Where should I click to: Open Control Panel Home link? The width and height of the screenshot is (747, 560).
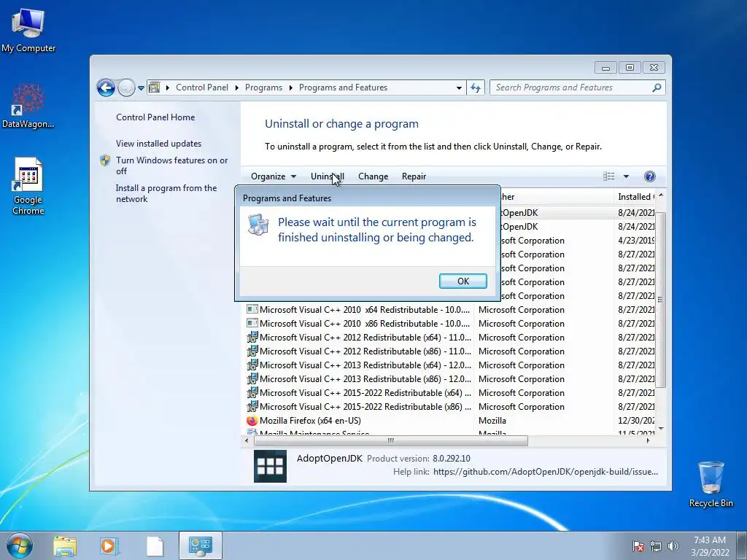pos(155,117)
